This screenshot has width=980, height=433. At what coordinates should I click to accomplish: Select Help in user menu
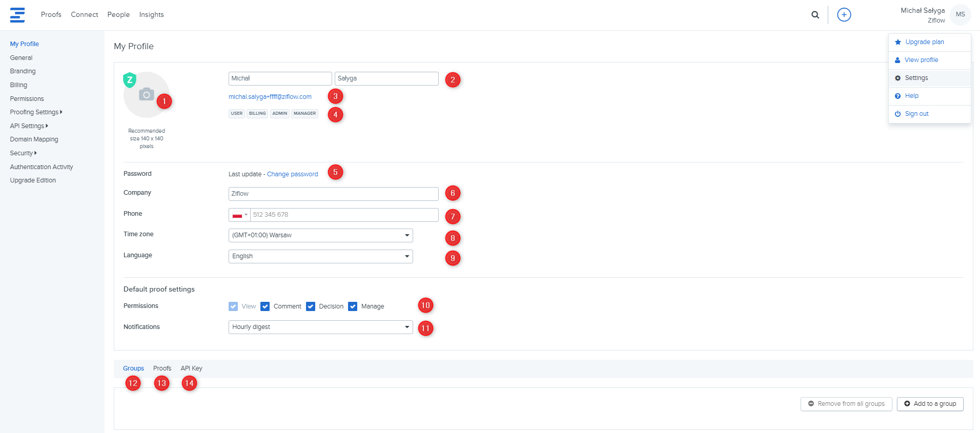pos(929,96)
